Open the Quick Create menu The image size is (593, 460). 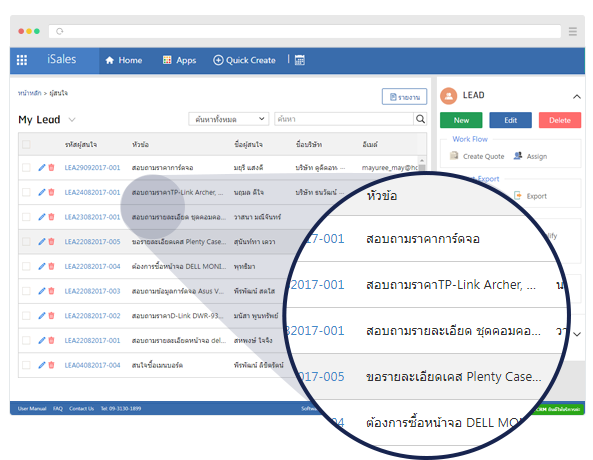(x=244, y=60)
